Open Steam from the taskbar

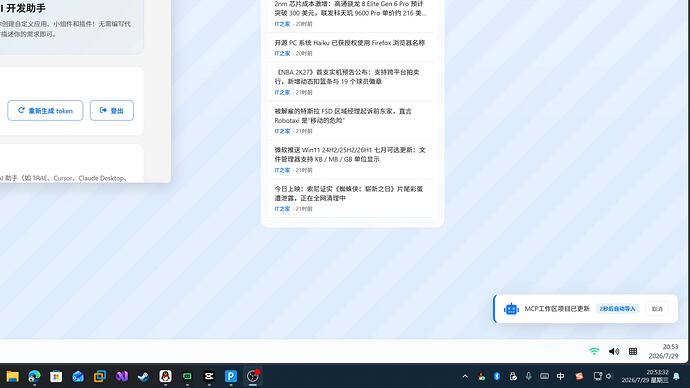(x=143, y=377)
